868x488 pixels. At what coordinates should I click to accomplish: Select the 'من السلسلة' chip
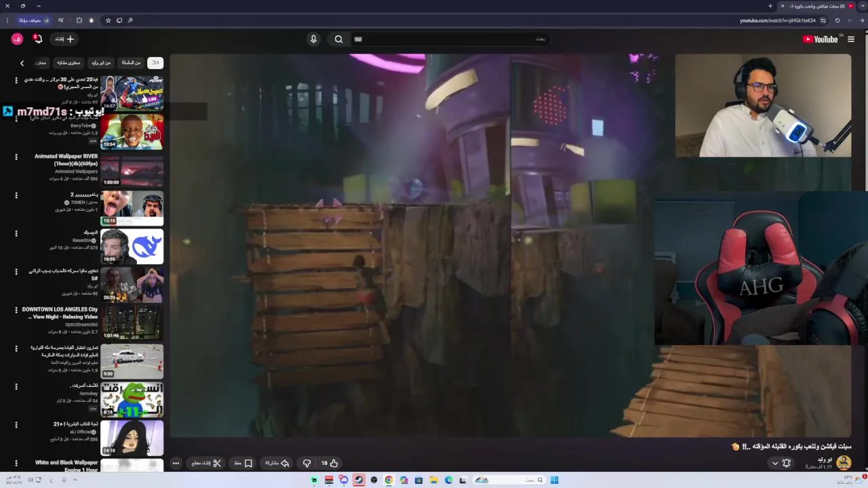(x=132, y=62)
